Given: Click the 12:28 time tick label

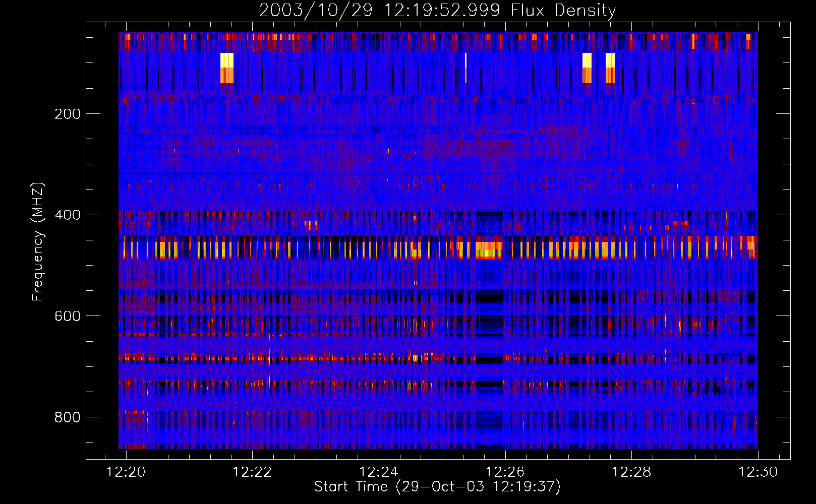Looking at the screenshot, I should [x=631, y=472].
